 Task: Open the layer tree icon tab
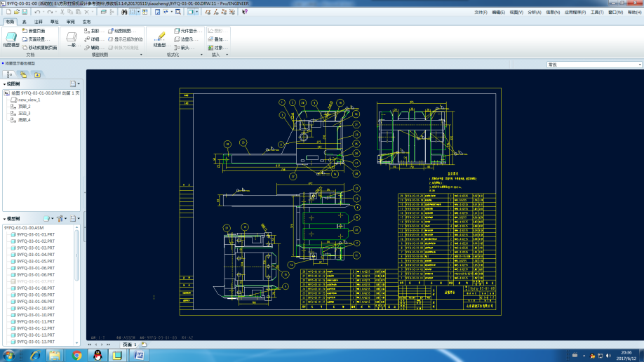pyautogui.click(x=9, y=74)
